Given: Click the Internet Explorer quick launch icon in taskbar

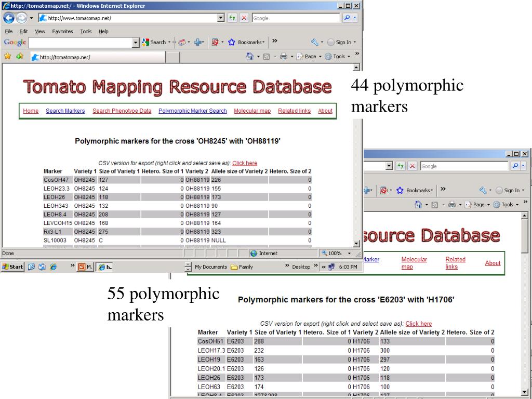Looking at the screenshot, I should click(54, 267).
